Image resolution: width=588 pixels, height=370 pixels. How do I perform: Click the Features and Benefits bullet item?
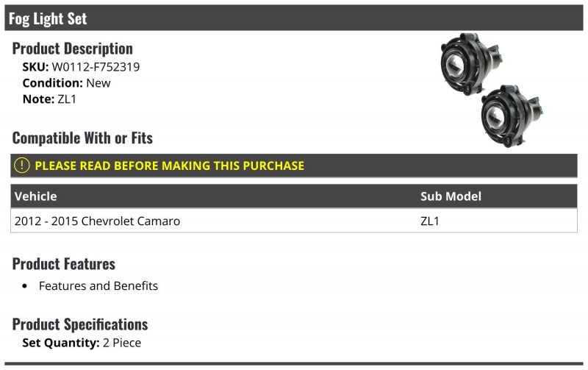pos(98,286)
